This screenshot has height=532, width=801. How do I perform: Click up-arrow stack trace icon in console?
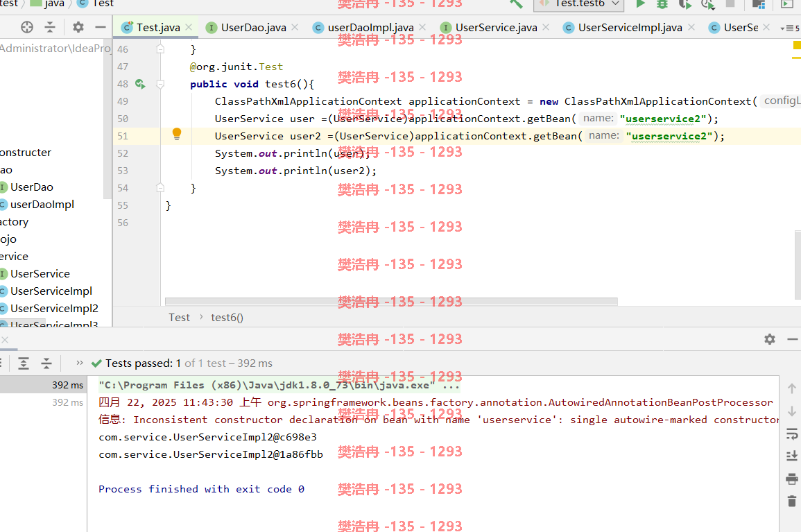[792, 388]
